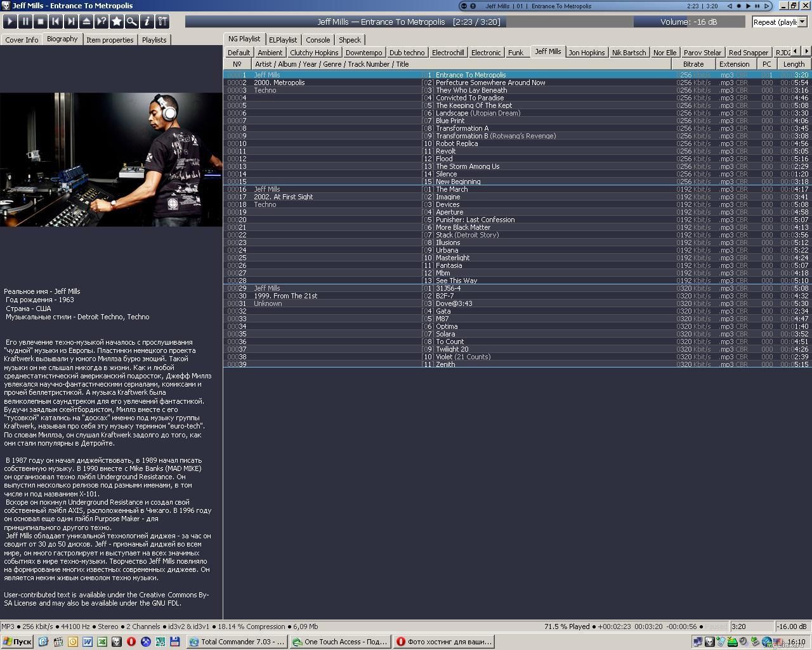
Task: Open the Downtempo playlist tab
Action: coord(363,53)
